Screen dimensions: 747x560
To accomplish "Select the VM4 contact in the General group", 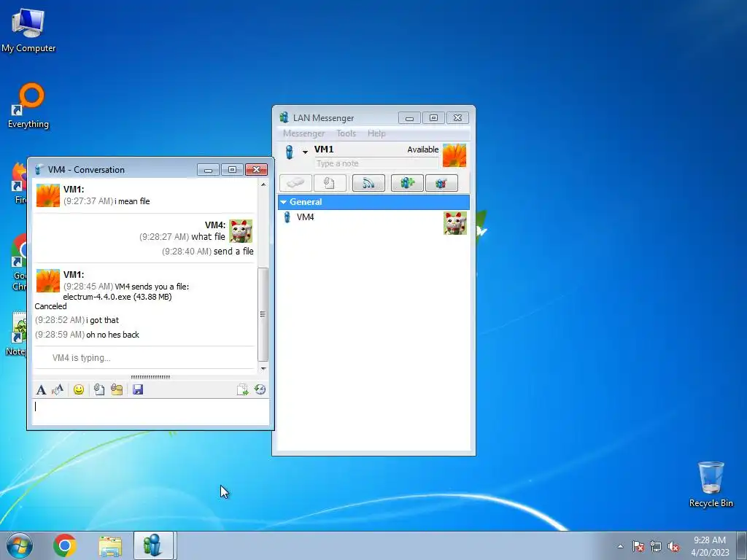I will 373,222.
